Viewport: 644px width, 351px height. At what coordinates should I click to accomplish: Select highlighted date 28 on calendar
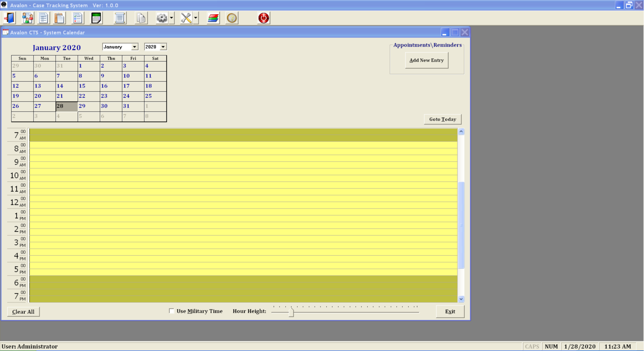pos(66,106)
